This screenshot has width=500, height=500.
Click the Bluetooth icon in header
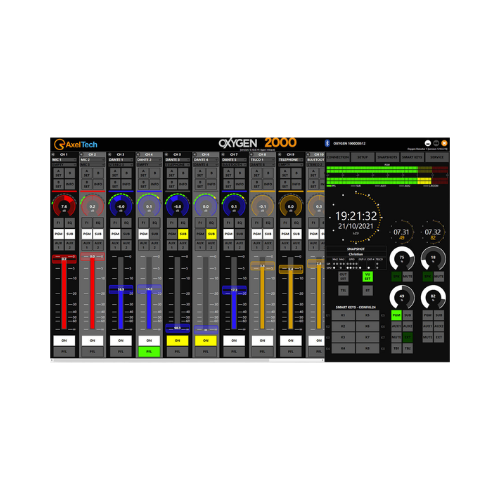point(327,143)
